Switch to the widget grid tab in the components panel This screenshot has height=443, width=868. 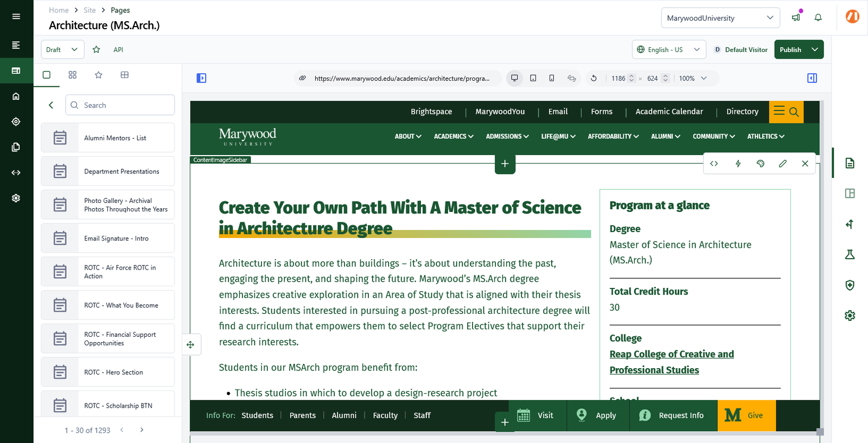73,75
